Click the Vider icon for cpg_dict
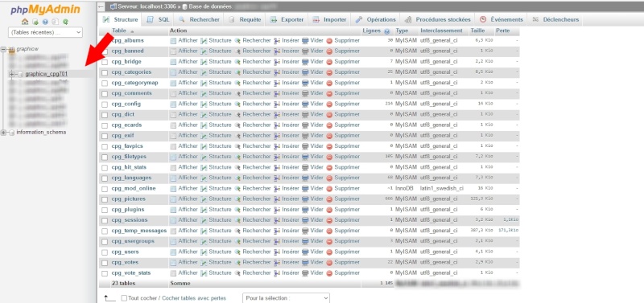This screenshot has width=644, height=303. pos(305,115)
